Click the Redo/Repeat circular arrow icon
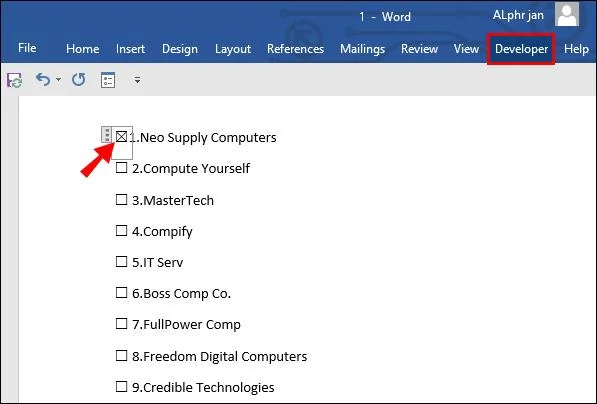This screenshot has height=404, width=597. pos(79,80)
